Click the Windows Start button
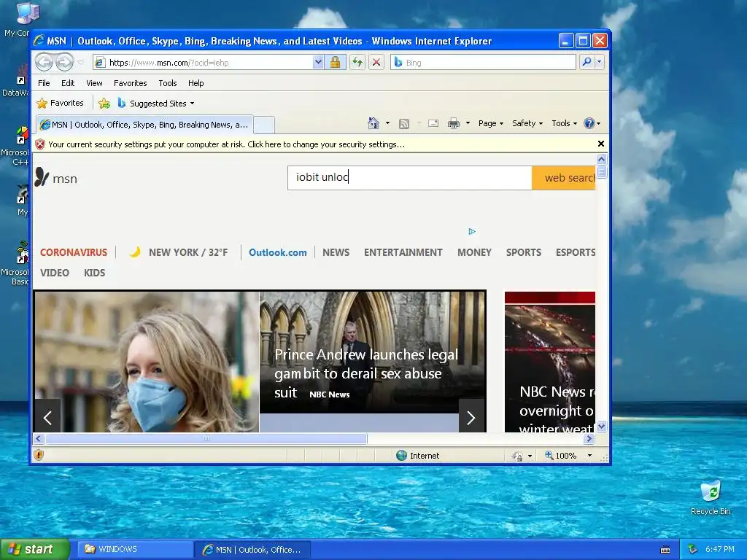 point(34,549)
